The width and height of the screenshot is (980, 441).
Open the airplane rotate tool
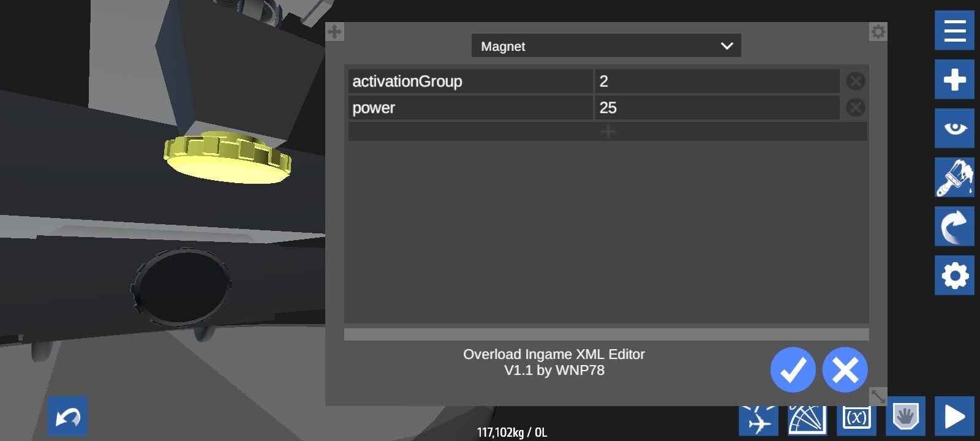point(758,420)
